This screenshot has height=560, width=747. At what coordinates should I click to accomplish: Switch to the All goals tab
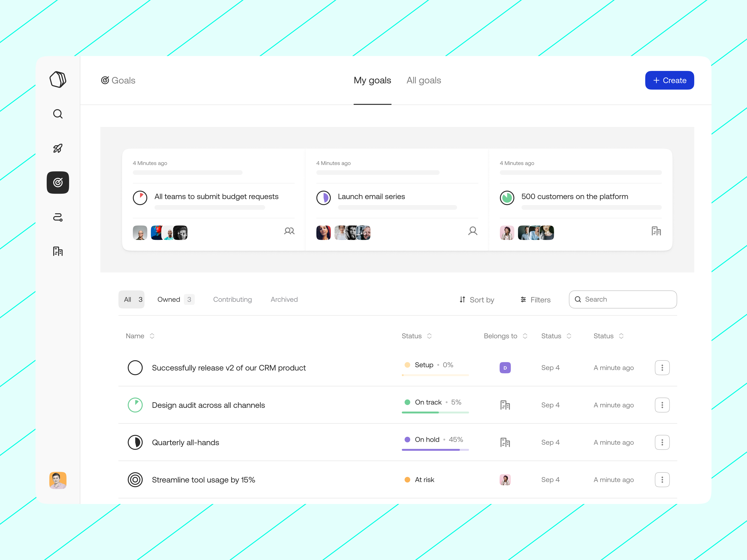tap(423, 80)
